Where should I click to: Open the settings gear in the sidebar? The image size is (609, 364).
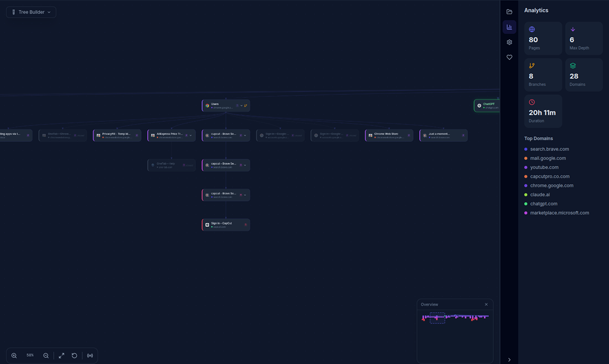[509, 42]
